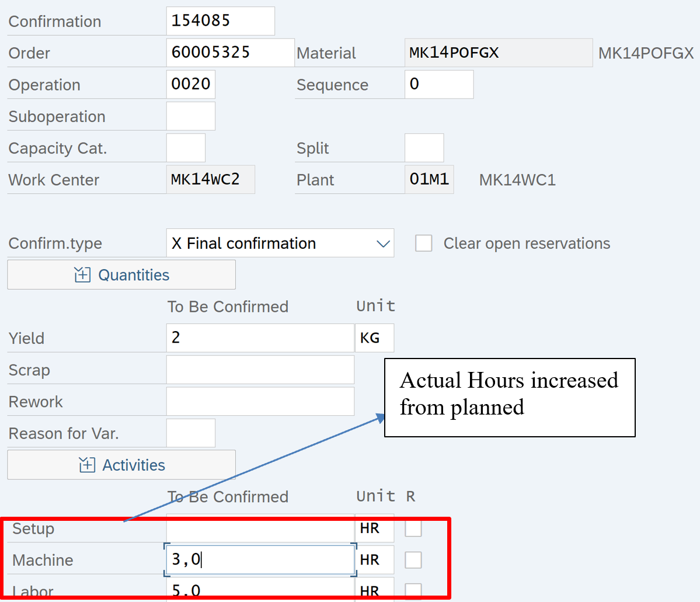Enable Clear open reservations checkbox

click(x=424, y=243)
